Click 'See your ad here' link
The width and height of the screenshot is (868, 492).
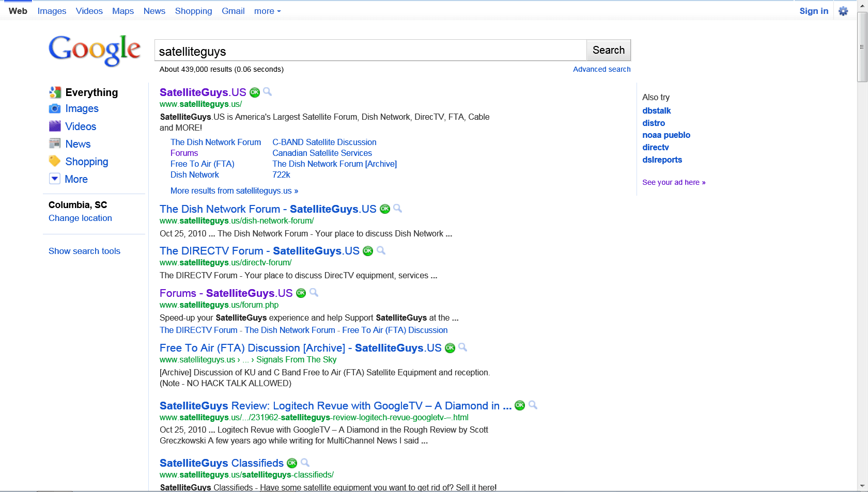pyautogui.click(x=674, y=182)
